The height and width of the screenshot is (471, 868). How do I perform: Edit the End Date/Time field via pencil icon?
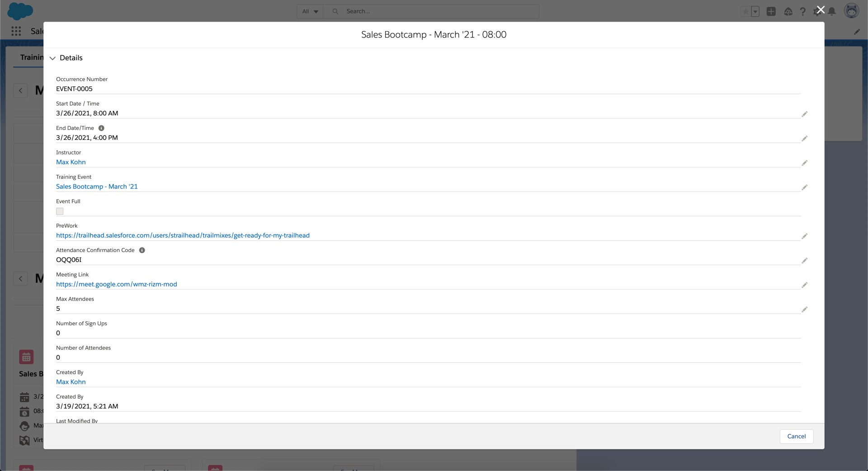click(x=804, y=138)
